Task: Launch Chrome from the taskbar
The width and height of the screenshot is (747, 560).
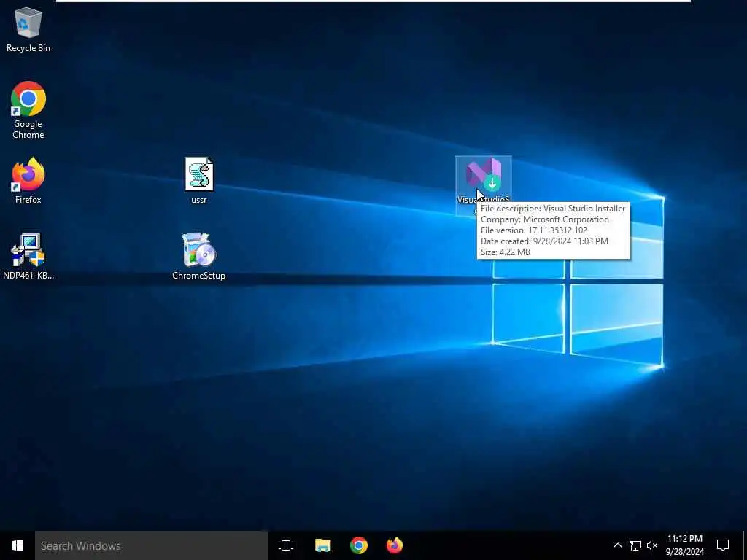Action: click(x=359, y=545)
